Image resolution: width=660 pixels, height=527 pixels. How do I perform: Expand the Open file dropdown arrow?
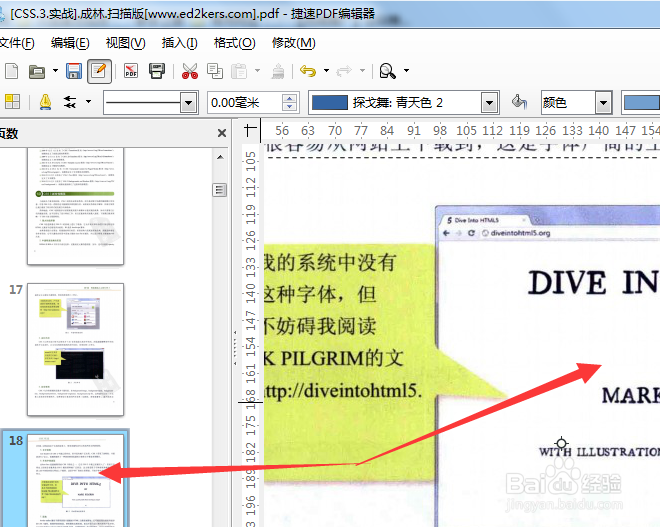pos(55,71)
